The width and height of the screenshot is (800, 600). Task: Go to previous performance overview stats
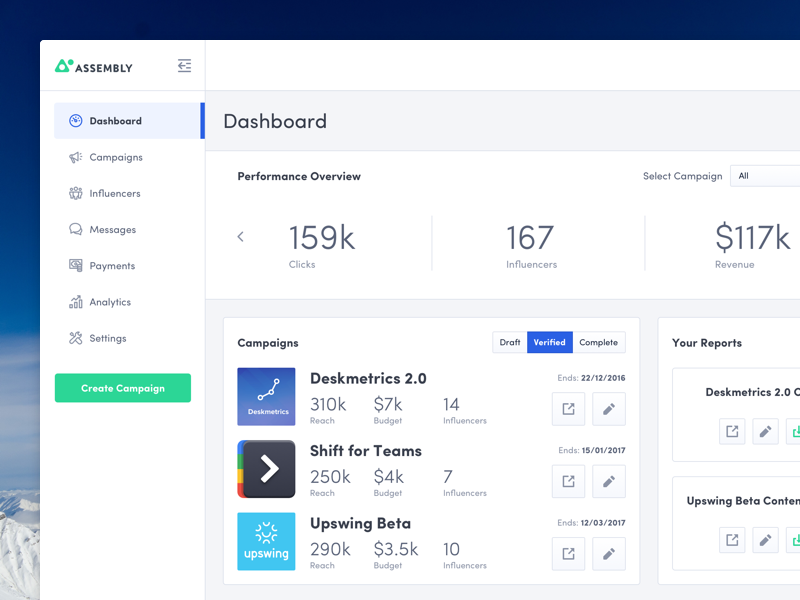[x=240, y=237]
